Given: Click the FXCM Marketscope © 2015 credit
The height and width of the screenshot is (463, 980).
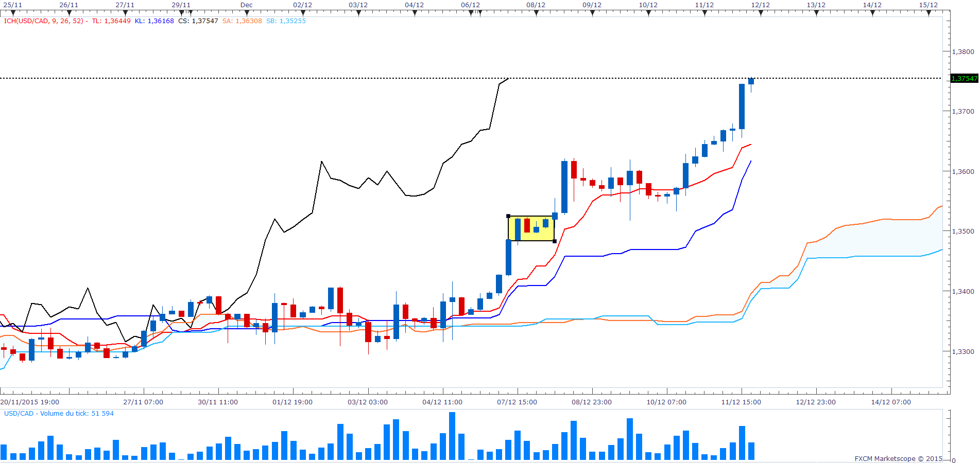Looking at the screenshot, I should [x=898, y=458].
